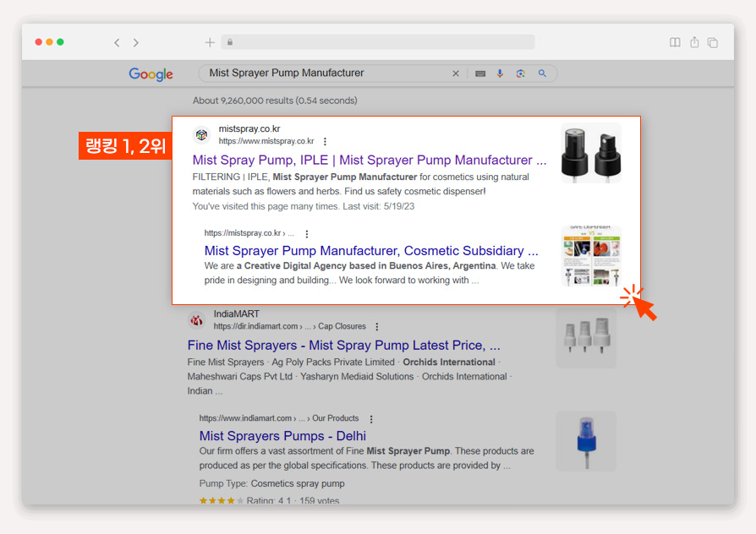Open 'Mist Sprayers Pumps - Delhi' link
The image size is (756, 534).
282,436
